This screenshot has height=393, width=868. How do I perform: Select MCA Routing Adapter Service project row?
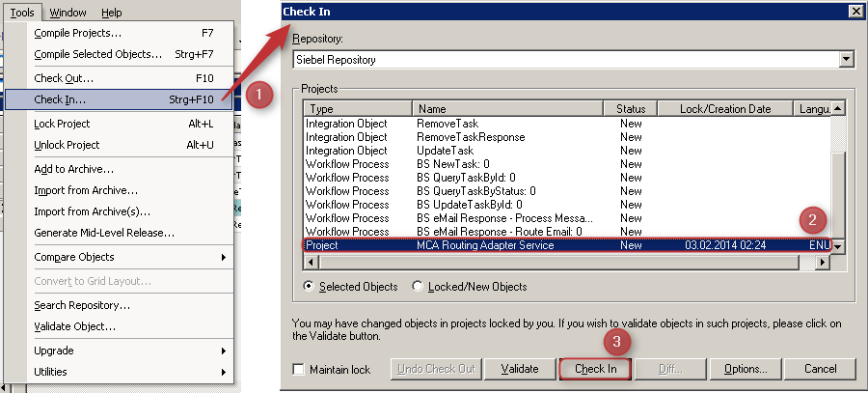567,245
